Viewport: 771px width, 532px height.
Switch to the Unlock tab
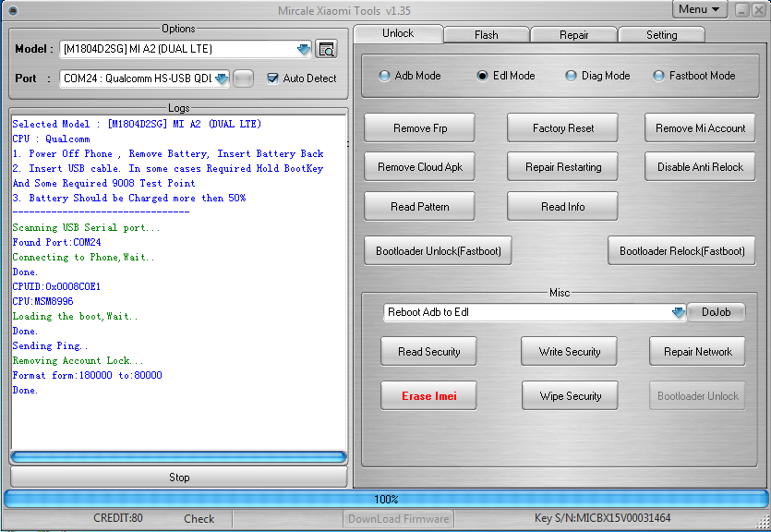click(398, 33)
